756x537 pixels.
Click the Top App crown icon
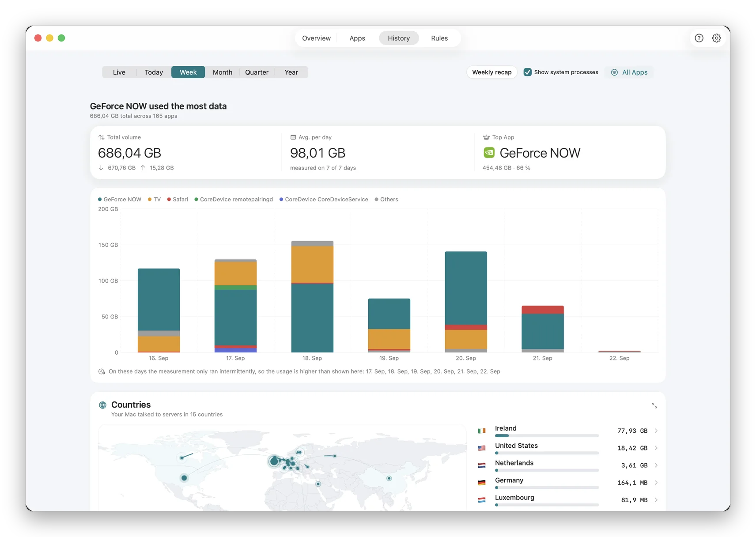[486, 137]
